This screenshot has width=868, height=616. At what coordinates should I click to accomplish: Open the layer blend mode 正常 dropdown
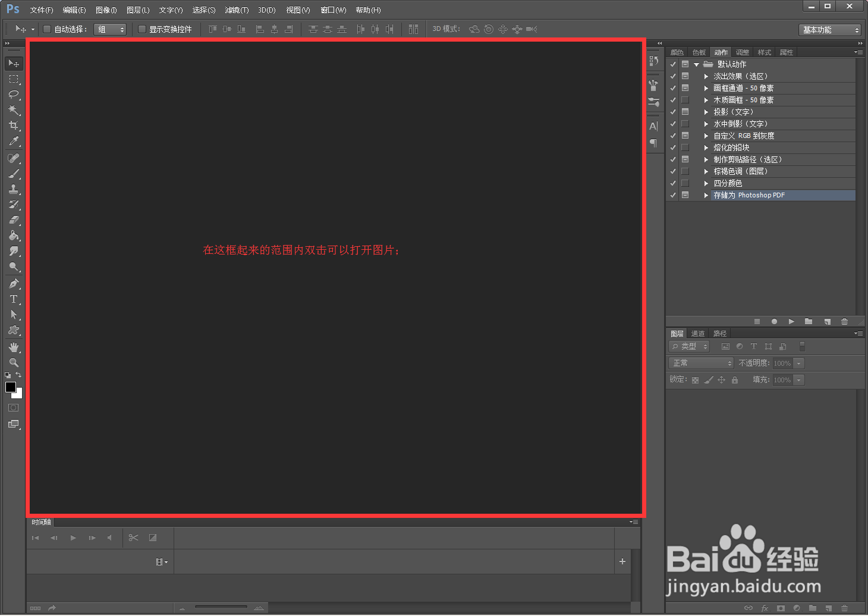tap(701, 363)
